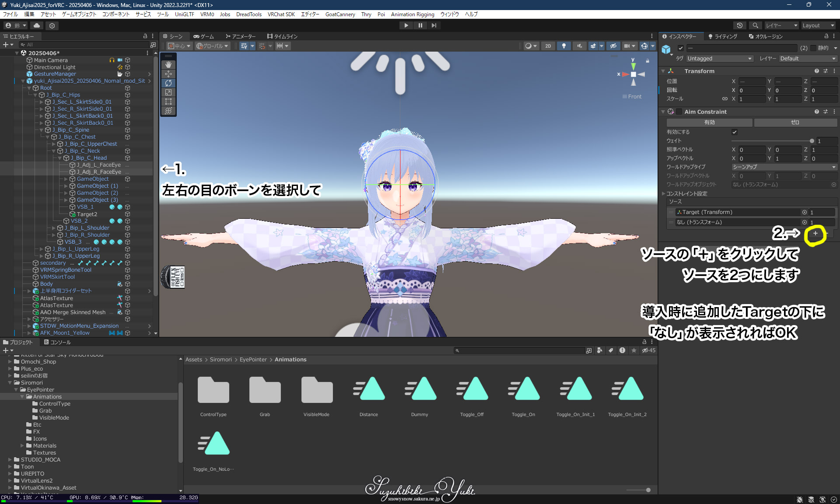This screenshot has height=504, width=840.
Task: Open Aim Constraint preset icon
Action: 825,112
